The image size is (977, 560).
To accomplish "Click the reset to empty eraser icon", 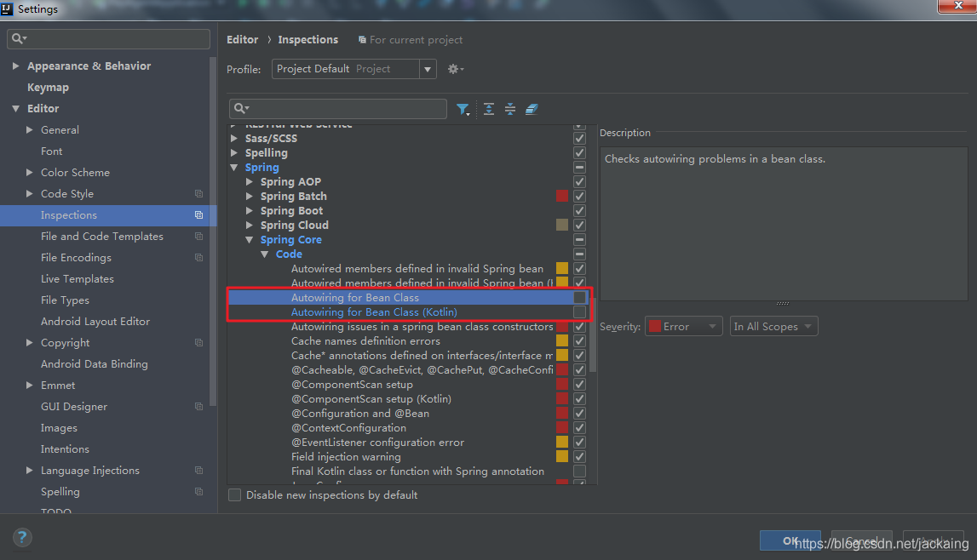I will [x=532, y=110].
